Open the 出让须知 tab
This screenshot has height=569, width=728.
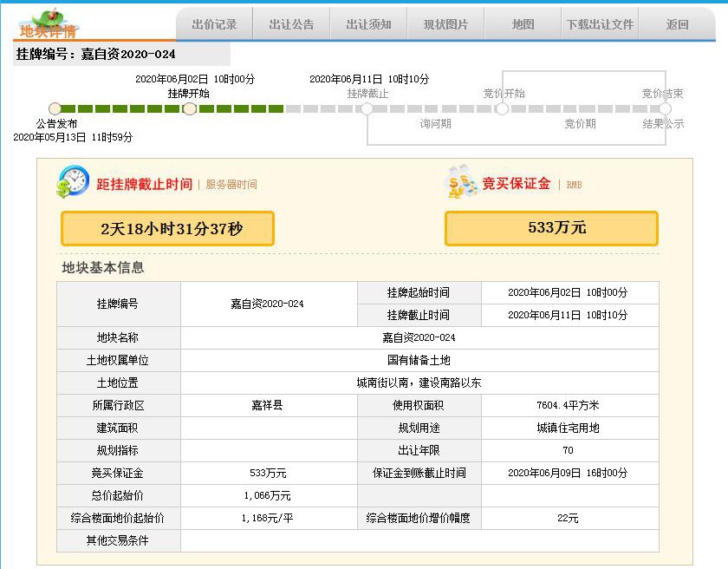[368, 24]
